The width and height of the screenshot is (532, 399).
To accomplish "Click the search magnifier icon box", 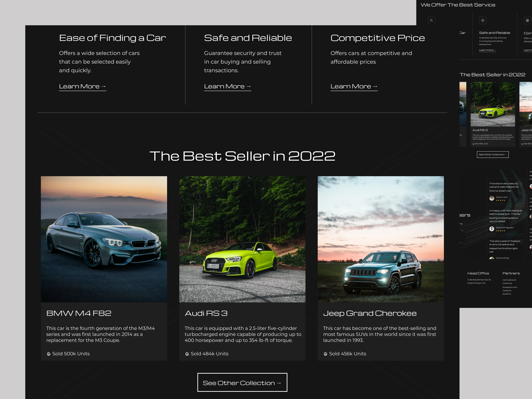I will (431, 20).
